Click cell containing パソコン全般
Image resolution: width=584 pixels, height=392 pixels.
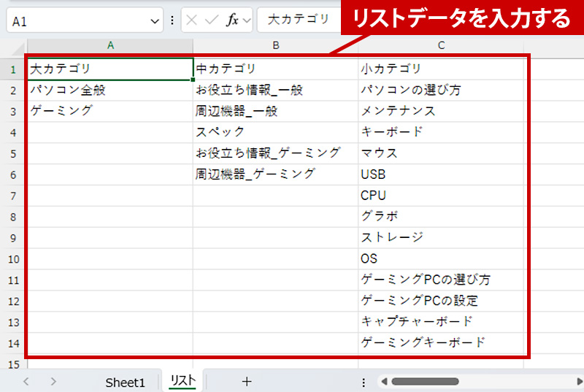click(110, 90)
